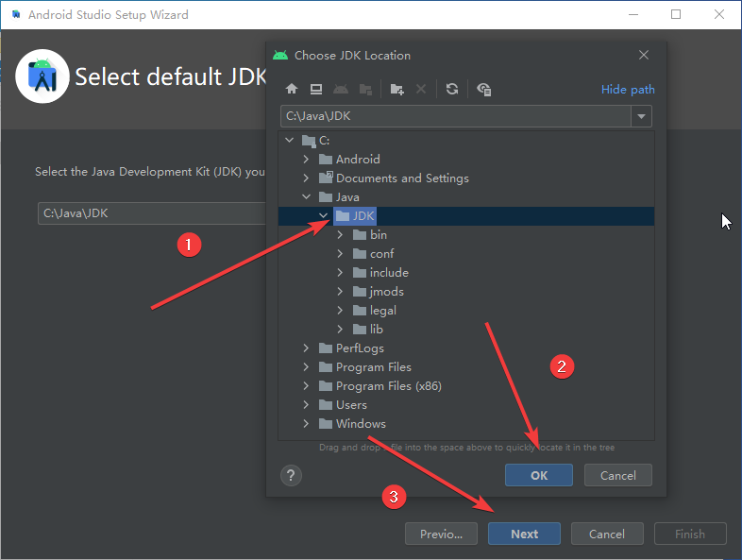The image size is (742, 560).
Task: Minimize the Setup Wizard window
Action: pos(633,15)
